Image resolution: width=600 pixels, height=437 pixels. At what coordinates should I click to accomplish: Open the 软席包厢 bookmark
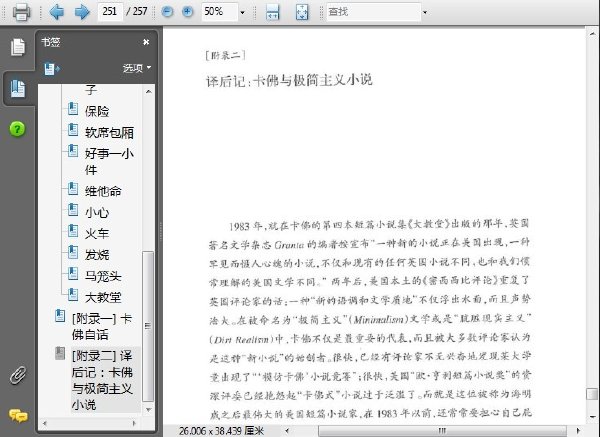tap(109, 132)
